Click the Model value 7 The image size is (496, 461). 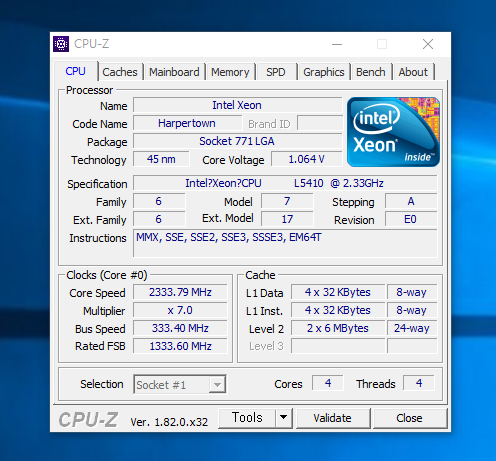(x=287, y=201)
